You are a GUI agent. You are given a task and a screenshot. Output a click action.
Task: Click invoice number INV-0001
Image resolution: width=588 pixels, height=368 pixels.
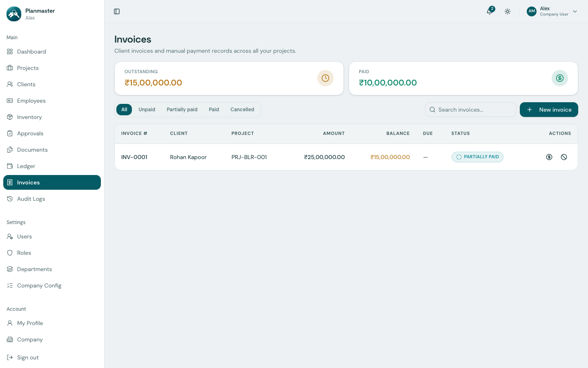[134, 157]
